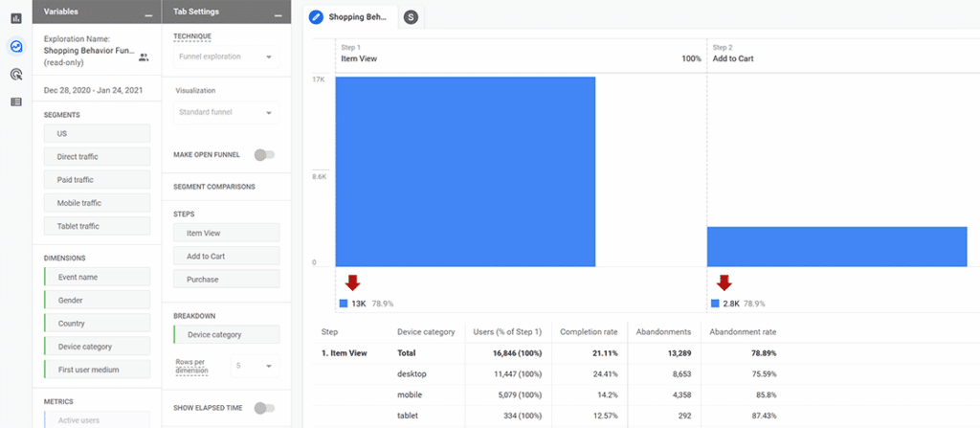Click the Add to Cart funnel bar
The image size is (980, 428).
(836, 246)
